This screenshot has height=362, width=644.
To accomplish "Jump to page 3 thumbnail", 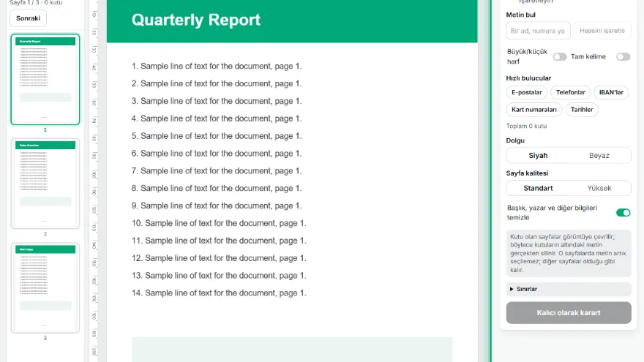I will [x=45, y=287].
